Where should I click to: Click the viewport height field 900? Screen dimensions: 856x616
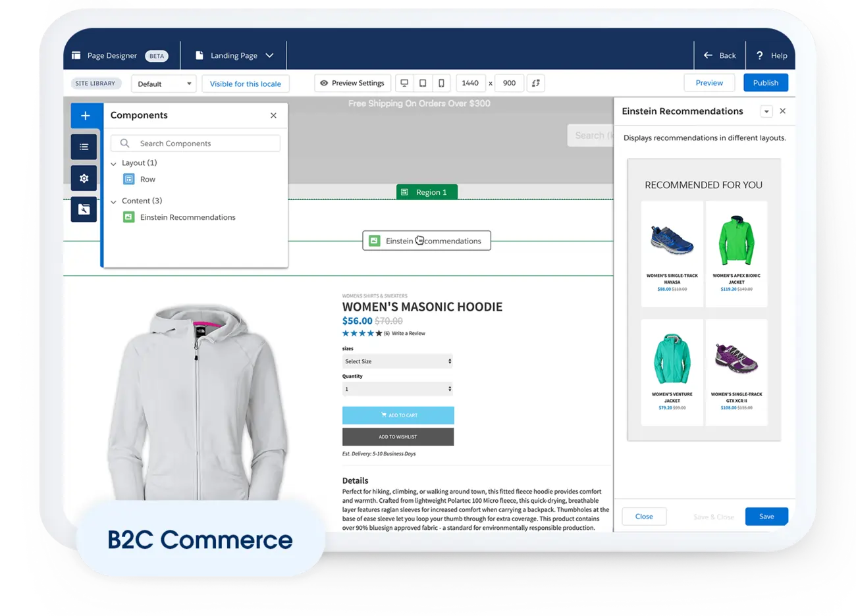509,83
